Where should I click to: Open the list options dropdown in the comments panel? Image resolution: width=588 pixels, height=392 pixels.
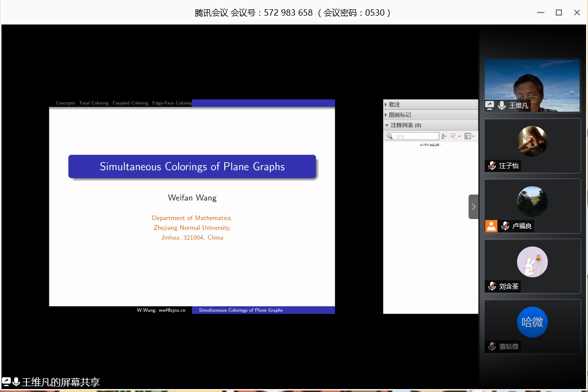pyautogui.click(x=469, y=136)
